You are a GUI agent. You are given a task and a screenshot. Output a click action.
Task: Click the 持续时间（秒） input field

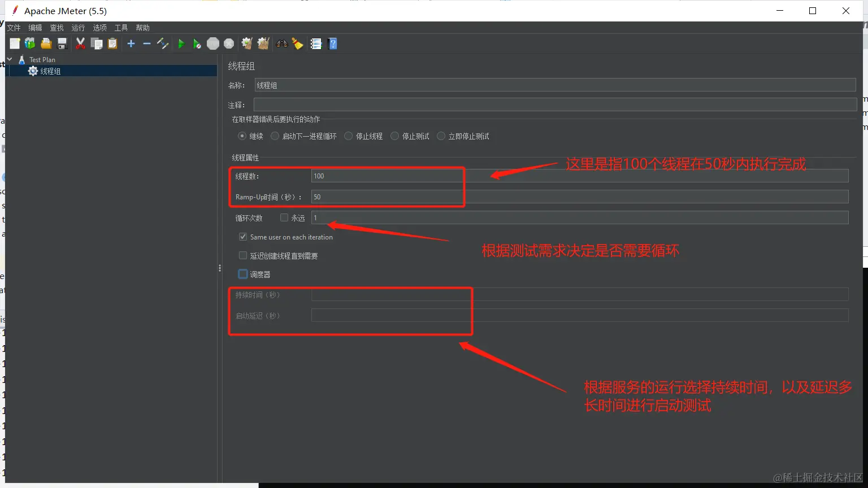click(580, 294)
